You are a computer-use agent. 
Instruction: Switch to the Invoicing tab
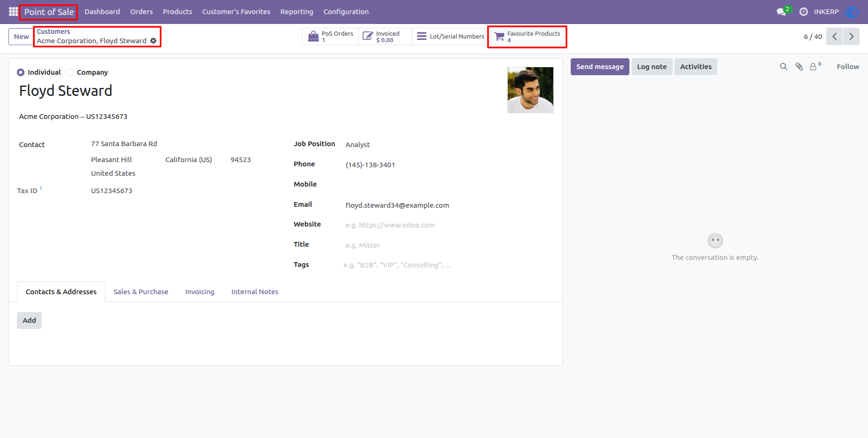[x=200, y=292]
